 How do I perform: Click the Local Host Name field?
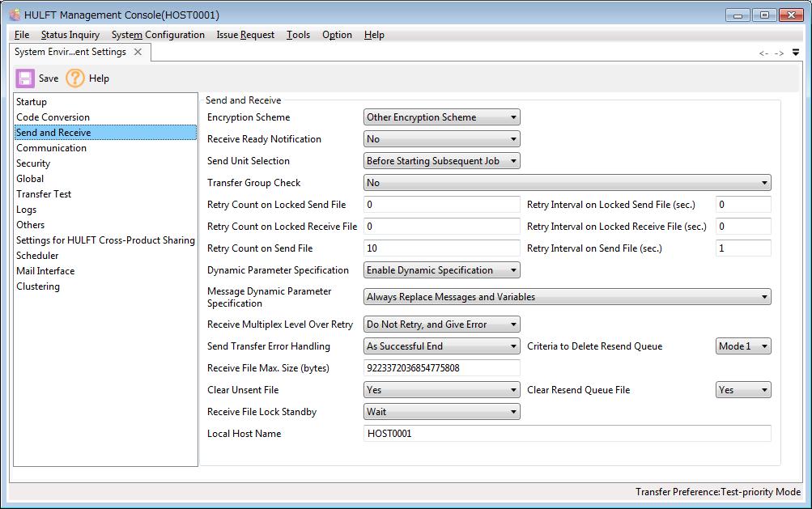567,434
